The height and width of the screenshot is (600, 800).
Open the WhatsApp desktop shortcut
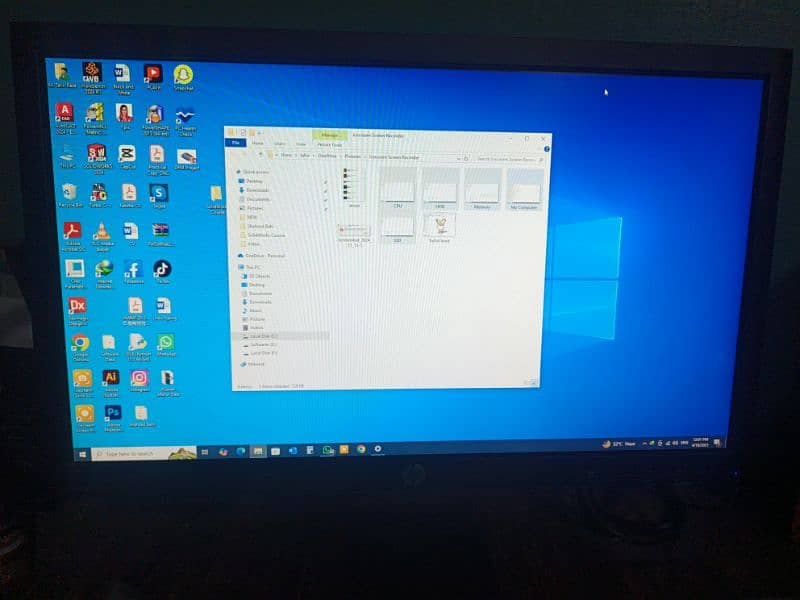point(165,345)
